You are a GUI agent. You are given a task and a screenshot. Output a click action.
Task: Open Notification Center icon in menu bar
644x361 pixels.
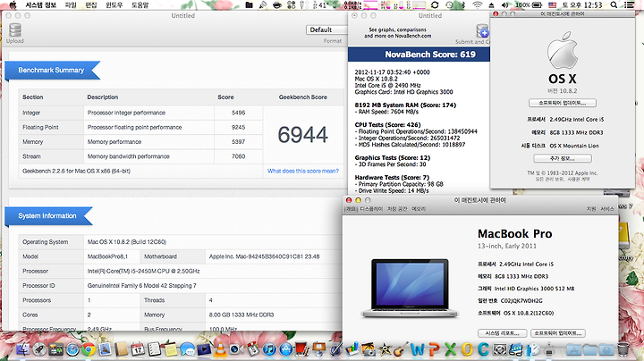629,5
